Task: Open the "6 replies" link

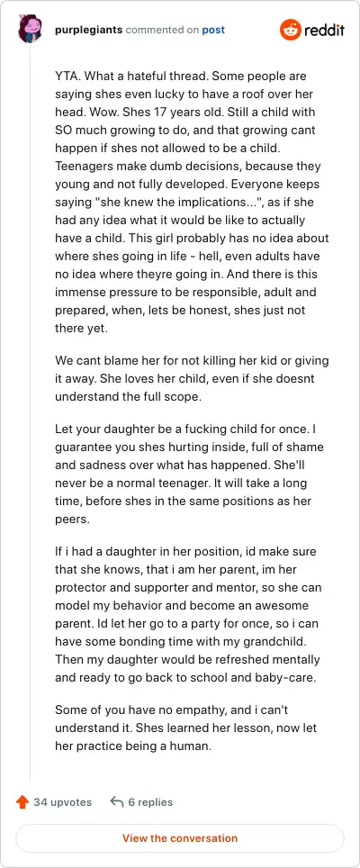Action: (150, 802)
